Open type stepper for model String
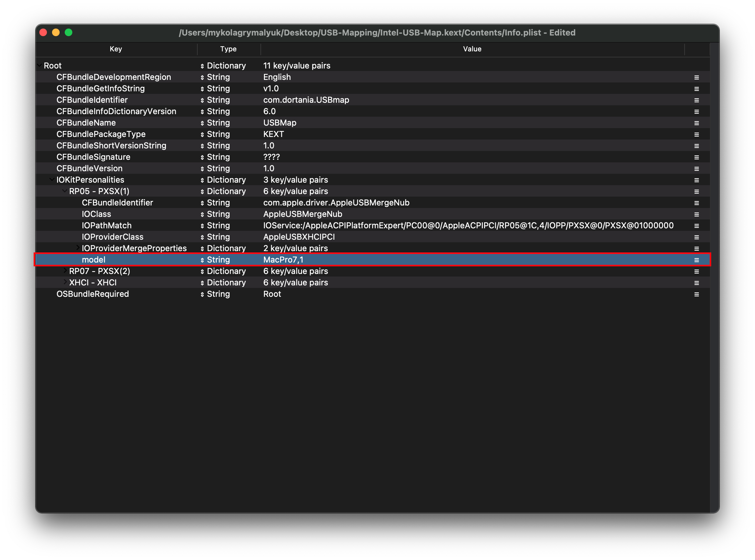 (x=202, y=260)
